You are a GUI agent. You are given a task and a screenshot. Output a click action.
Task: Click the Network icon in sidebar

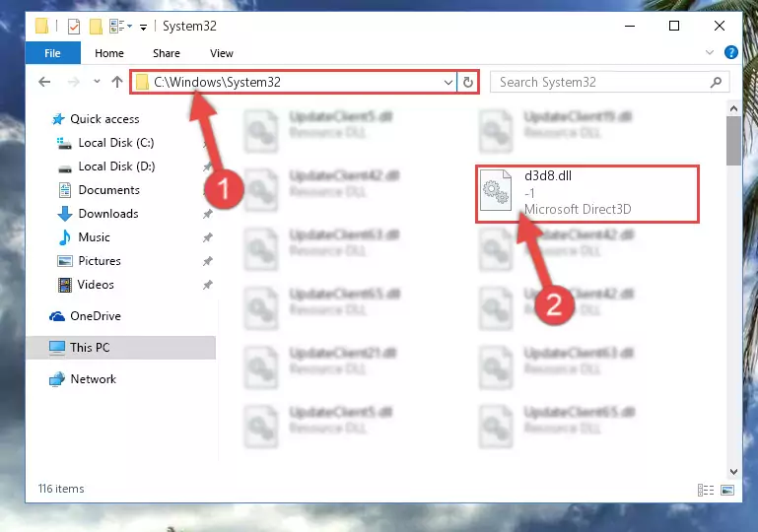(x=57, y=379)
